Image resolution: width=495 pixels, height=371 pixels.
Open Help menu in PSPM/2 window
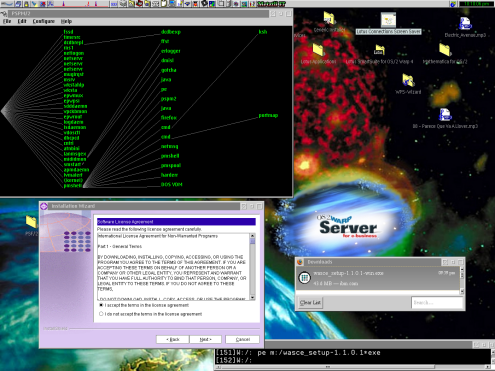click(66, 21)
